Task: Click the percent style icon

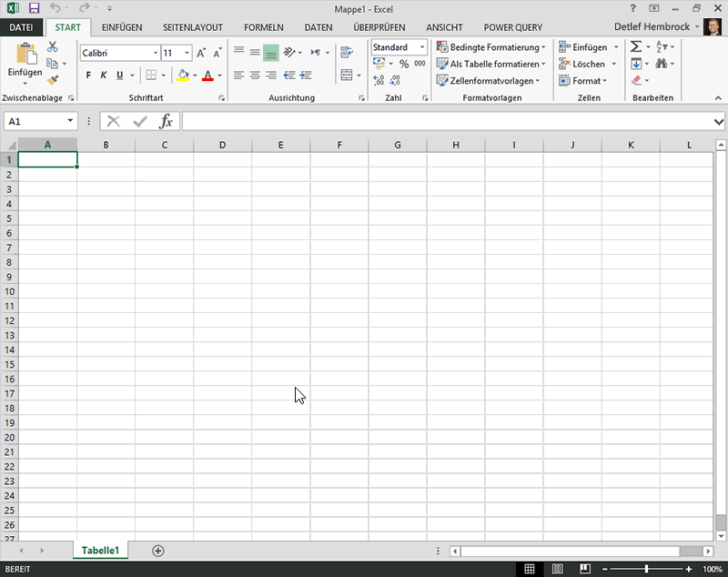Action: (404, 65)
